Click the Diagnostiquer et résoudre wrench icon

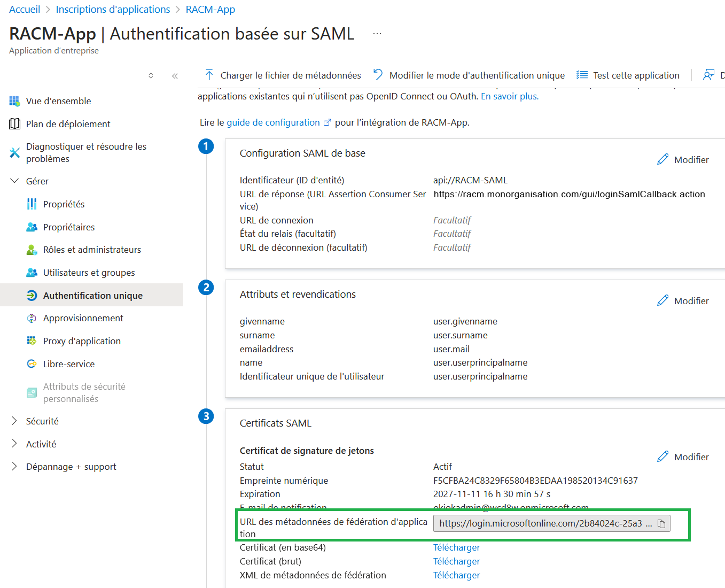(14, 153)
